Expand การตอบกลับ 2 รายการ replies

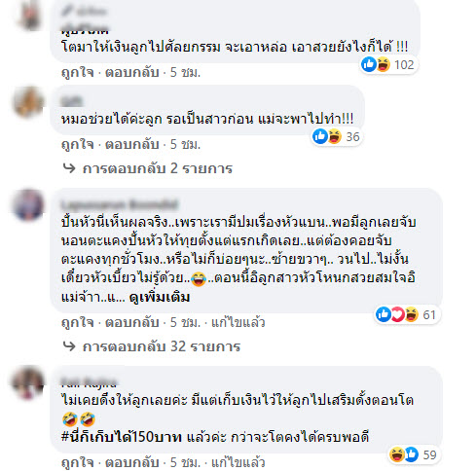(x=148, y=168)
